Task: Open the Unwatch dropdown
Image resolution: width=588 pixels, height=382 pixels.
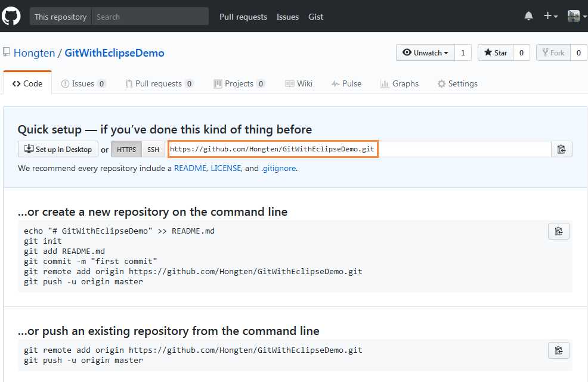Action: (425, 52)
